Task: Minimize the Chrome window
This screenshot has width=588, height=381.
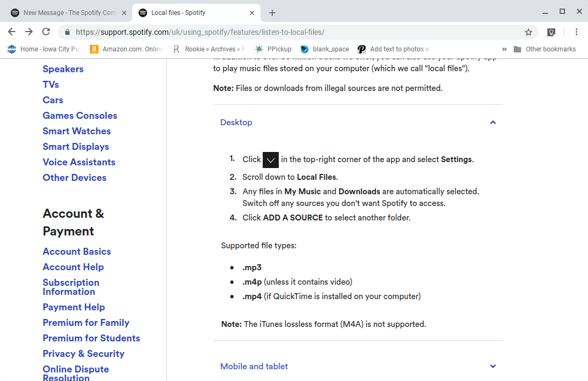Action: (545, 12)
